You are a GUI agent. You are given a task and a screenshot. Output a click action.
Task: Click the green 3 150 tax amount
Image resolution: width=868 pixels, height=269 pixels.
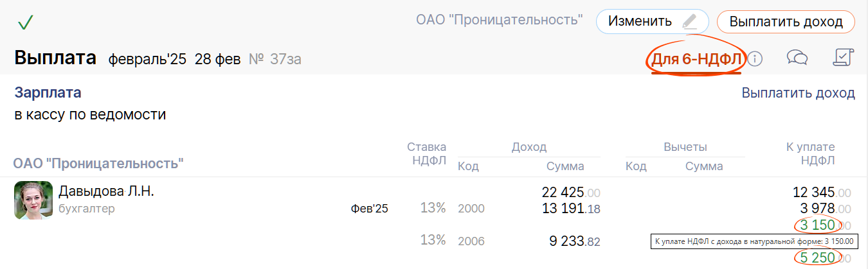tap(817, 225)
